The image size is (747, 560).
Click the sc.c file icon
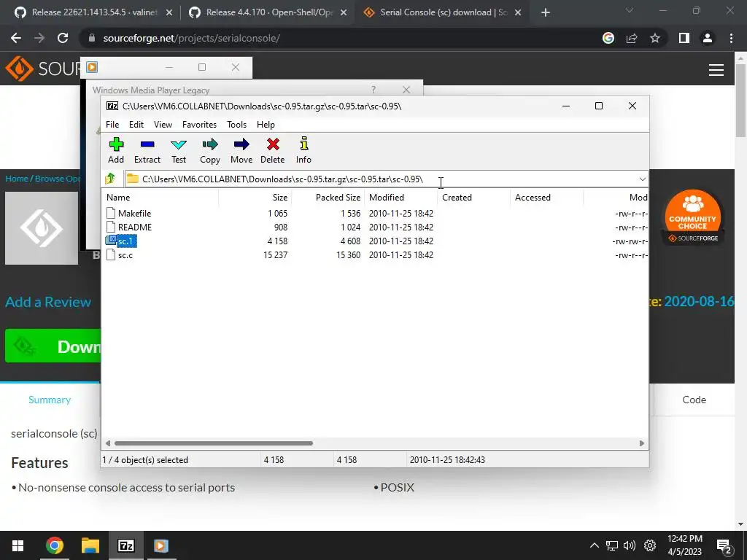[111, 254]
